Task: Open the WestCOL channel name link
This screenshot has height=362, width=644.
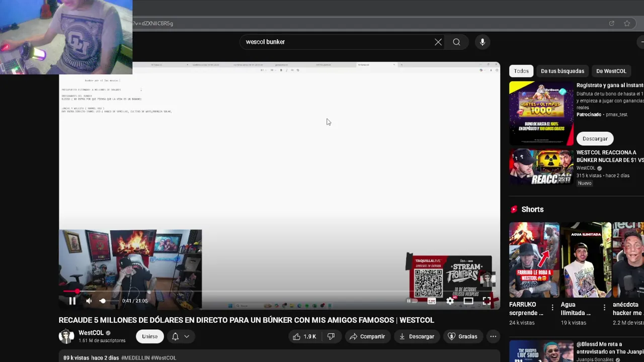Action: [91, 333]
